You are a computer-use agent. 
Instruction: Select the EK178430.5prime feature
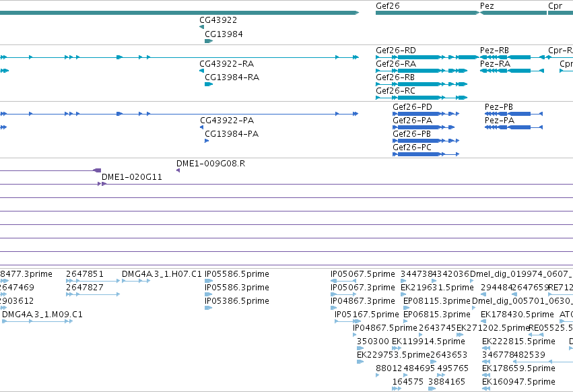tap(484, 321)
